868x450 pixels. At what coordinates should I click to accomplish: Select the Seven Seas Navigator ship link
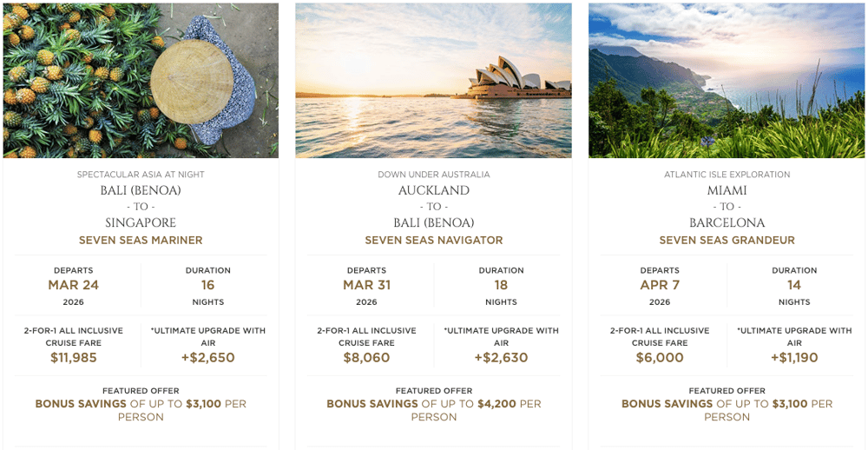pos(434,241)
